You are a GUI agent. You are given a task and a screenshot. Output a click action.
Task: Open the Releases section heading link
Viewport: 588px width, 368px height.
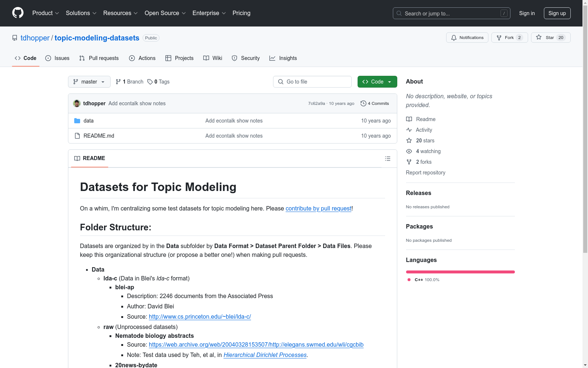[x=419, y=193]
